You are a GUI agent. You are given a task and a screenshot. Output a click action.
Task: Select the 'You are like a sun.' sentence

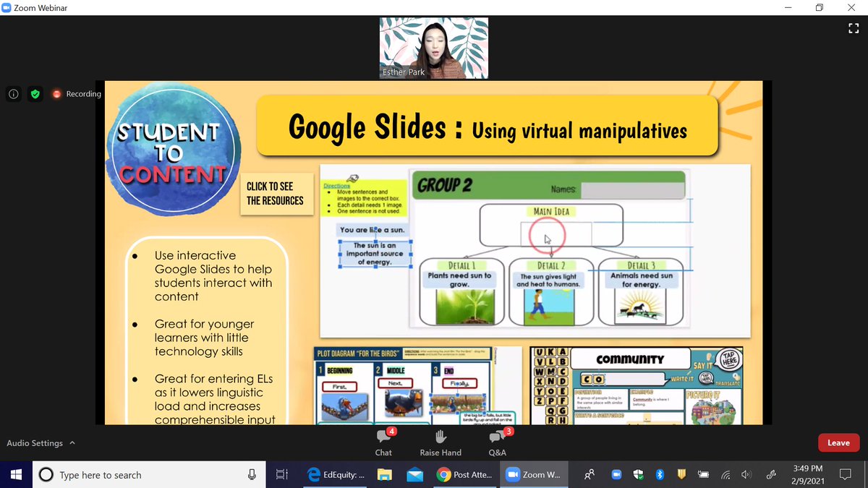(373, 230)
